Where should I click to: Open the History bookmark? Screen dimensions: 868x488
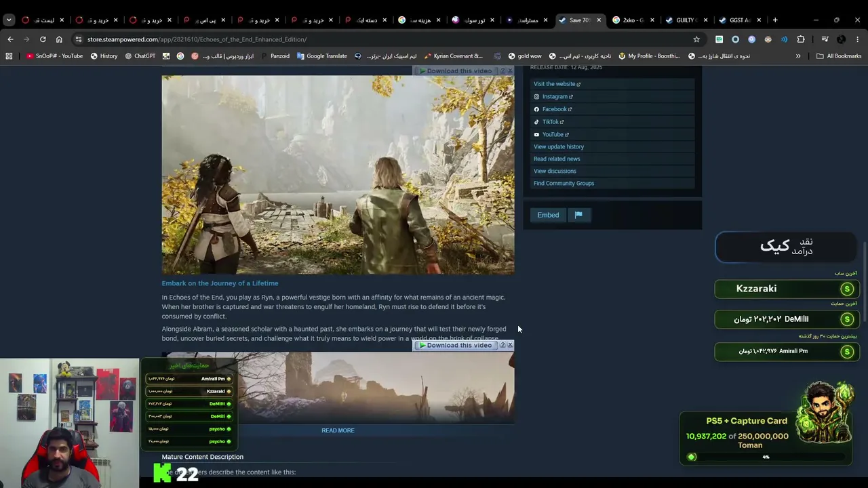[x=104, y=56]
